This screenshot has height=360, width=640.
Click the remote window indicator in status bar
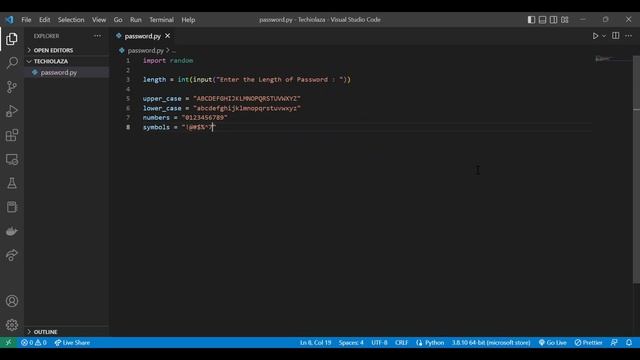click(x=8, y=342)
